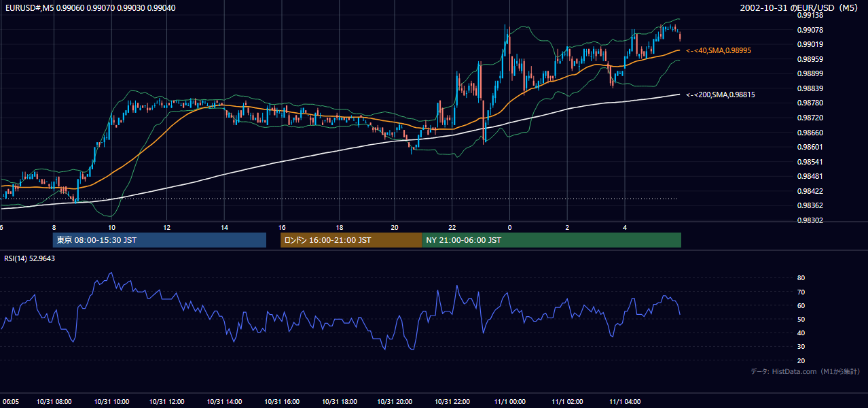Click the orange 40 SMA 0.98995 label
The height and width of the screenshot is (408, 868).
coord(719,51)
